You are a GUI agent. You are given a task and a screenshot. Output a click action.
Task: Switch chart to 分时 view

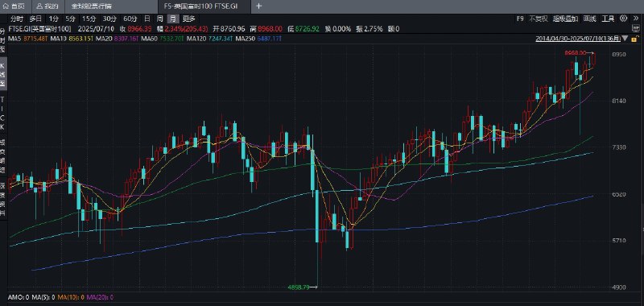click(x=17, y=19)
